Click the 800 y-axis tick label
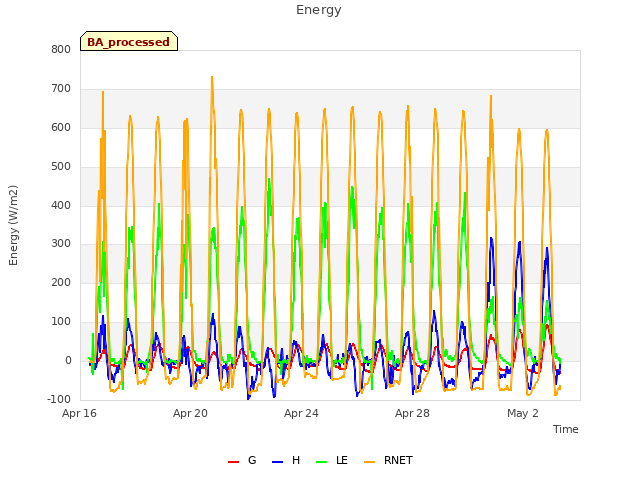Image resolution: width=640 pixels, height=480 pixels. point(61,49)
